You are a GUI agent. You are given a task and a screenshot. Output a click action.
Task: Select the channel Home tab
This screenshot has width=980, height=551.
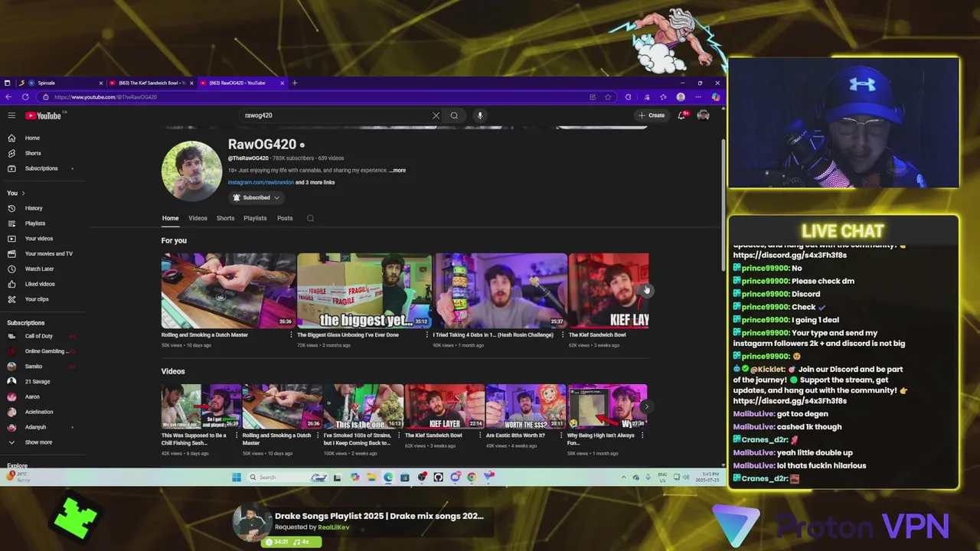tap(170, 218)
